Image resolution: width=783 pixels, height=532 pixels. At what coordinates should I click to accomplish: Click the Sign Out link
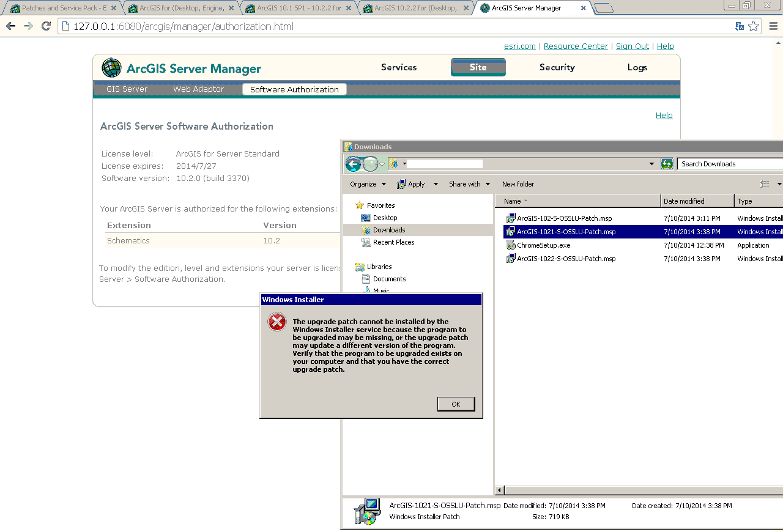coord(633,46)
